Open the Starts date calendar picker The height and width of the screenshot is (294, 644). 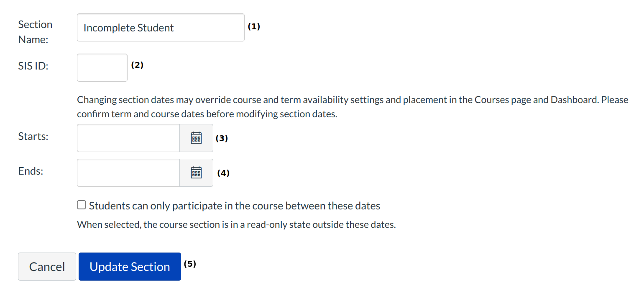click(196, 138)
